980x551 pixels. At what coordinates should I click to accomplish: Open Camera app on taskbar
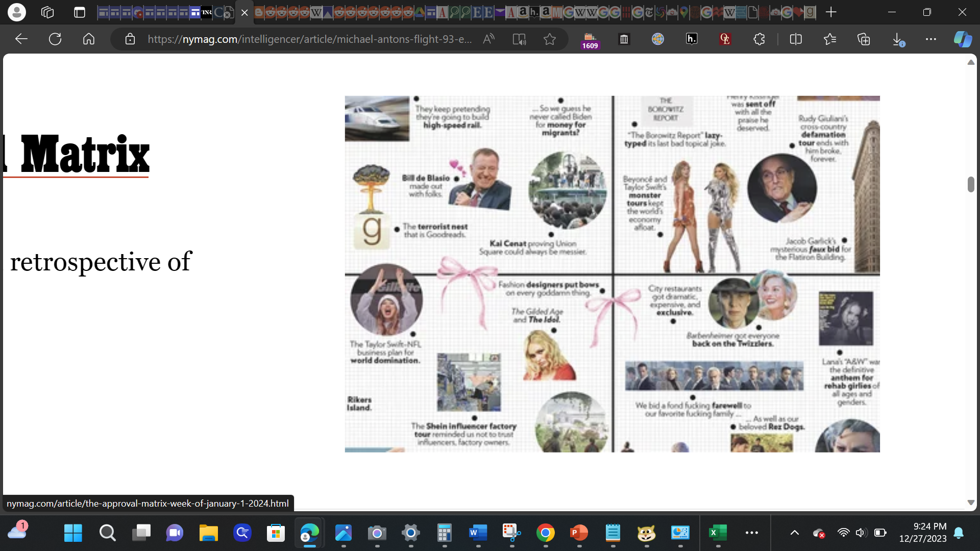pos(377,533)
